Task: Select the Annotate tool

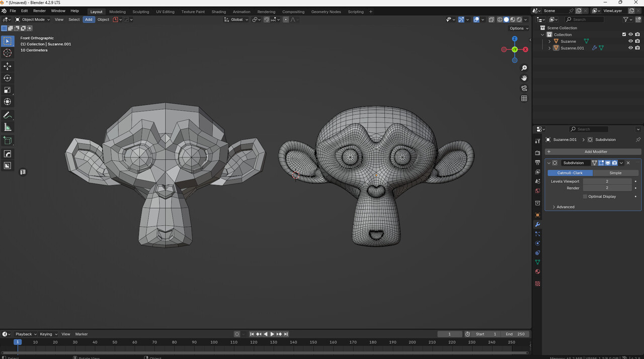Action: (8, 115)
